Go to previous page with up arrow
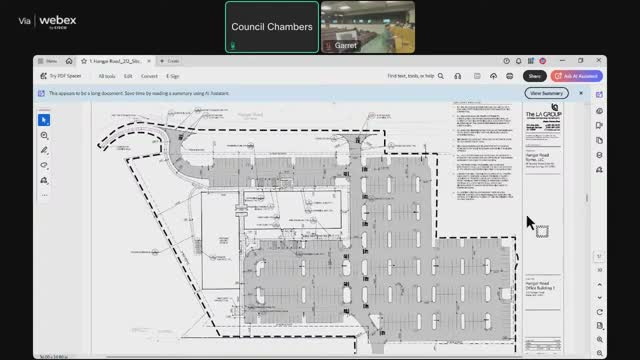 pyautogui.click(x=599, y=284)
